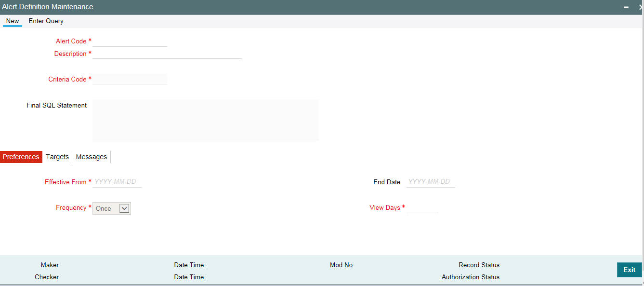Click the Authorization Status label

[x=471, y=277]
